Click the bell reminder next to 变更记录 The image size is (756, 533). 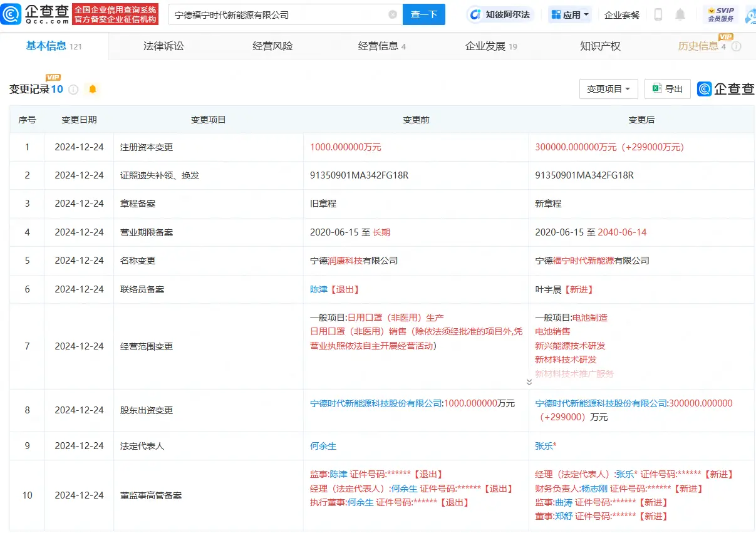92,89
